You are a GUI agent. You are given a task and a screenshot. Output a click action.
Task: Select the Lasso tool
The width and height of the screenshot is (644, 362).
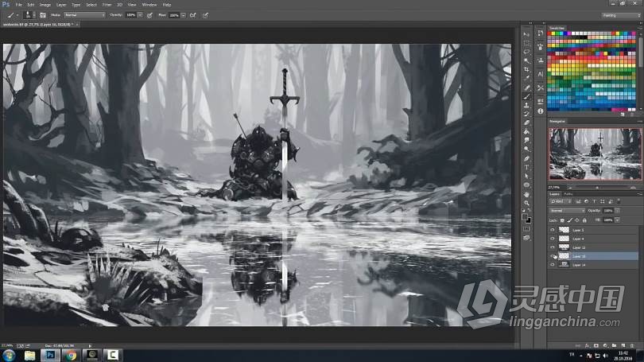pyautogui.click(x=526, y=52)
